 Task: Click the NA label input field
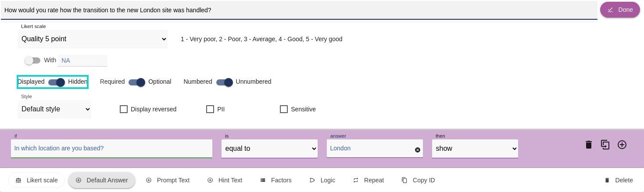(82, 60)
